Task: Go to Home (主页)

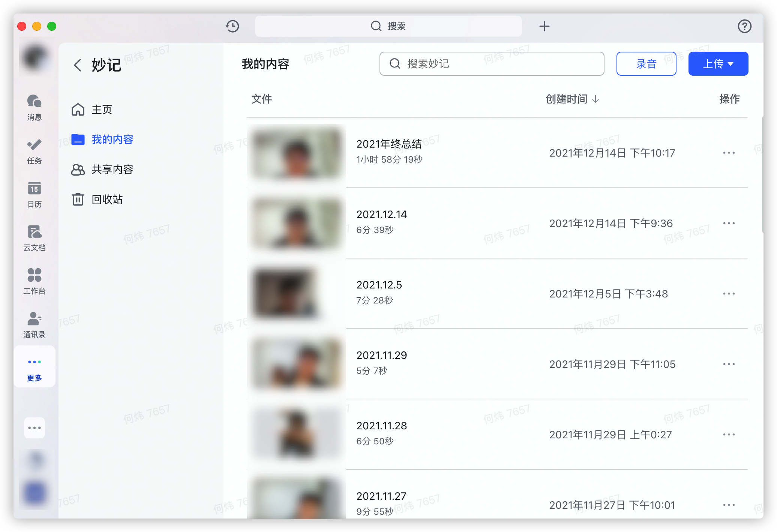Action: [x=92, y=109]
